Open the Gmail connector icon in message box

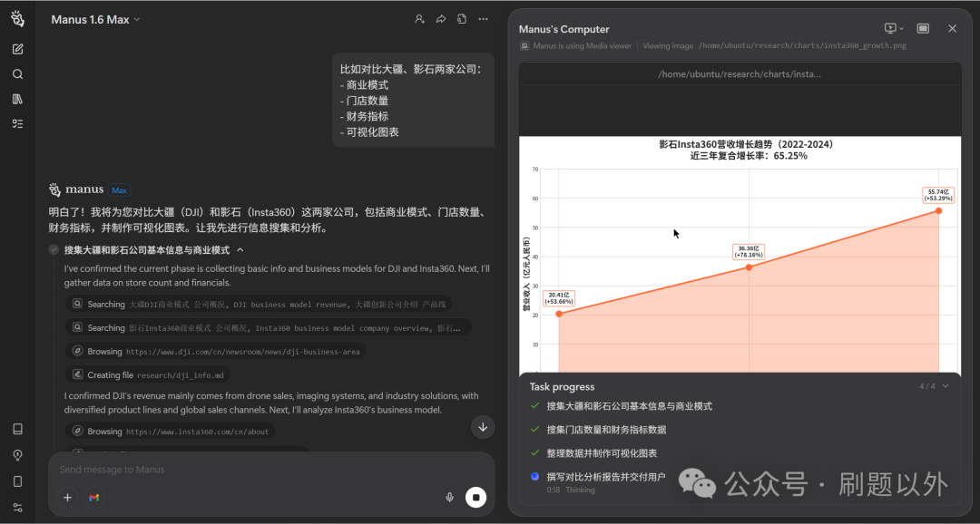[x=94, y=497]
